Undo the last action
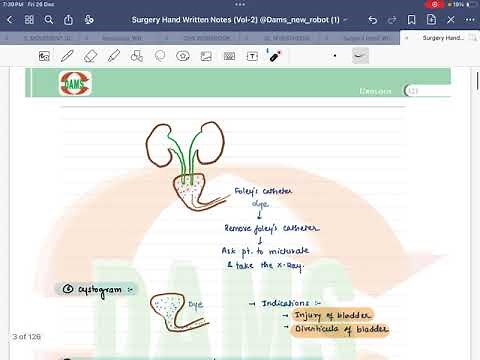This screenshot has height=360, width=480. click(x=372, y=20)
